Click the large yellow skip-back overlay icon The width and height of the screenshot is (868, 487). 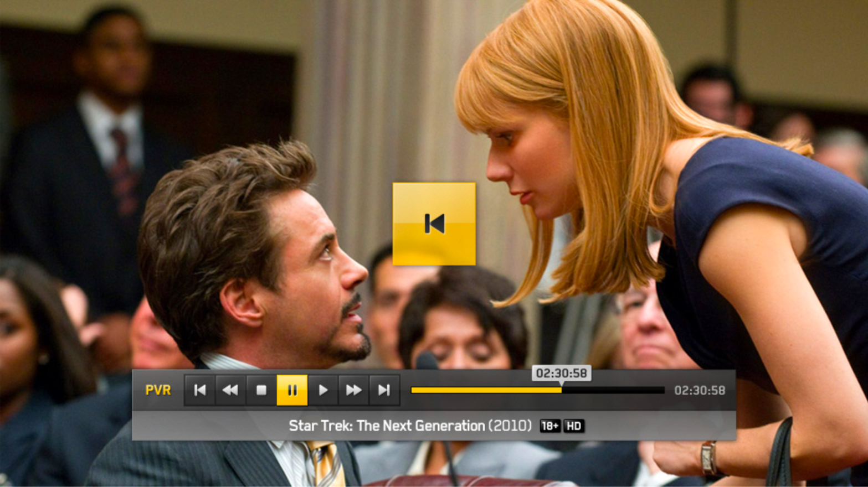click(434, 224)
